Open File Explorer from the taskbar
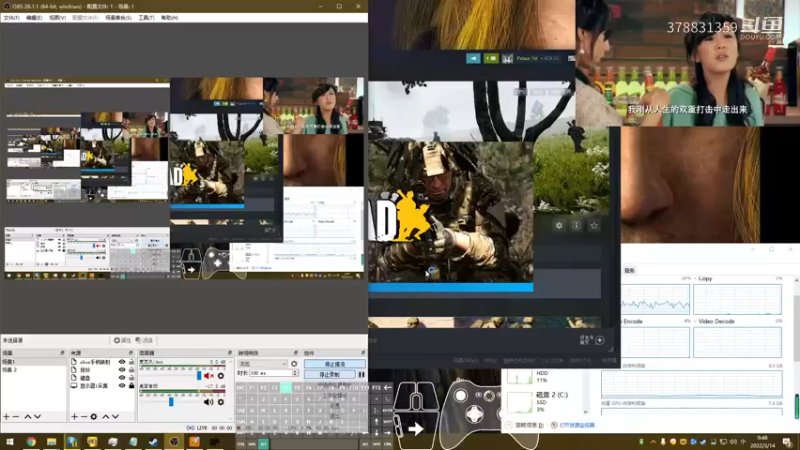Viewport: 800px width, 450px height. (x=52, y=442)
